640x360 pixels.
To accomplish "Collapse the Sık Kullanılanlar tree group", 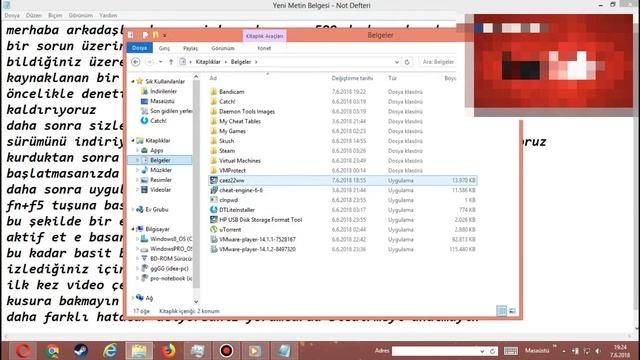I will [133, 82].
